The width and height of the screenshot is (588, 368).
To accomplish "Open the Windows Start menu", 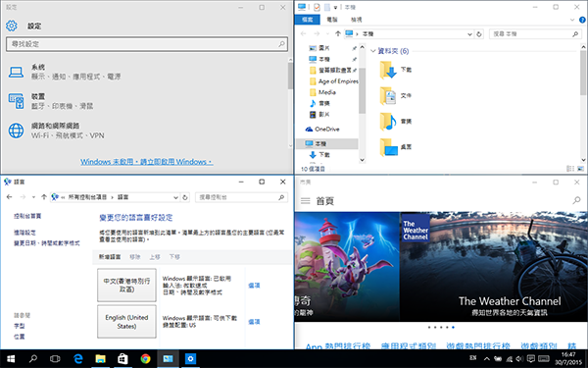I will pyautogui.click(x=11, y=359).
